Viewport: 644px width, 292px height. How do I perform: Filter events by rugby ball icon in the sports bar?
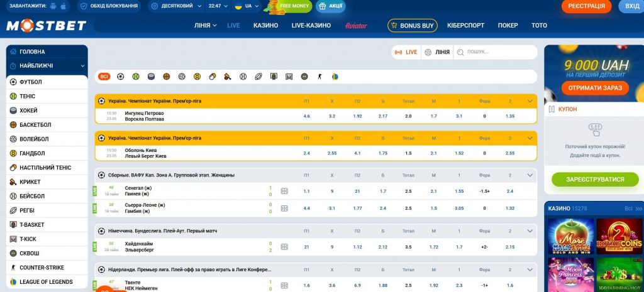[258, 76]
